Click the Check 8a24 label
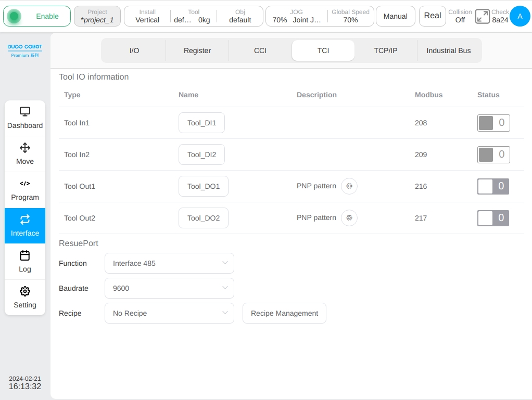Screen dimensions: 532x400 (x=500, y=16)
